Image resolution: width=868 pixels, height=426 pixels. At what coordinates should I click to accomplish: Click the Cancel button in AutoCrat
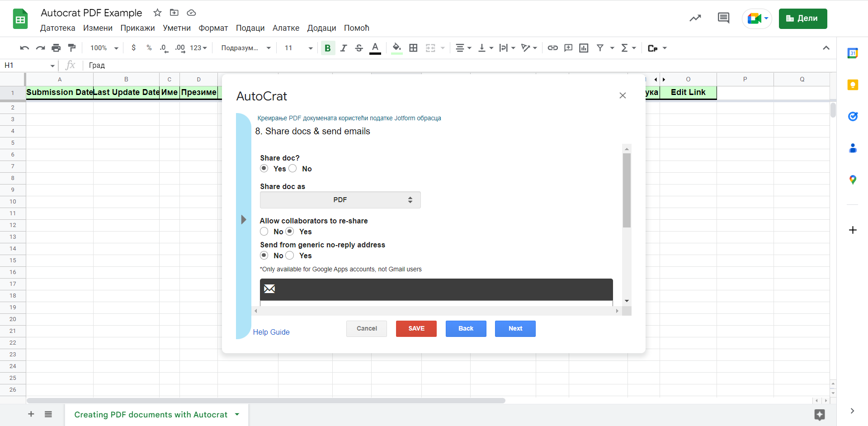[x=367, y=329]
